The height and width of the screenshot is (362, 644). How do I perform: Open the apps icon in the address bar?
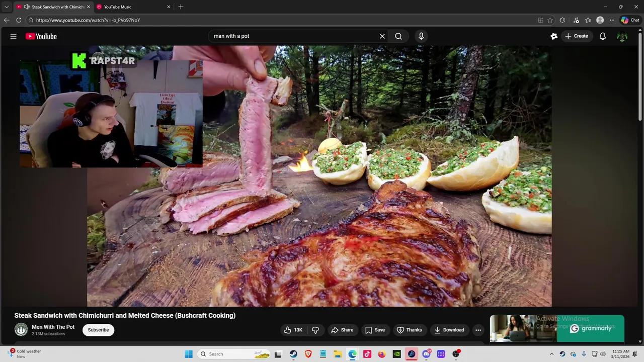(540, 20)
